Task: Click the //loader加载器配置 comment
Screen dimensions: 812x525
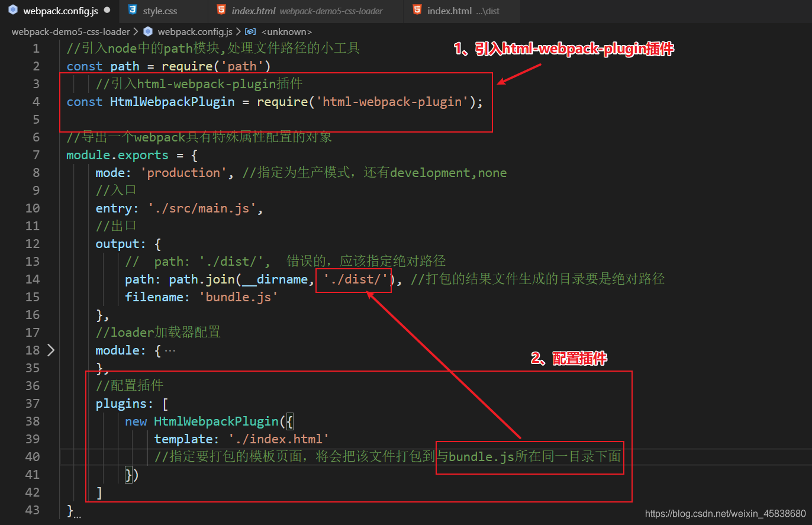Action: (158, 332)
